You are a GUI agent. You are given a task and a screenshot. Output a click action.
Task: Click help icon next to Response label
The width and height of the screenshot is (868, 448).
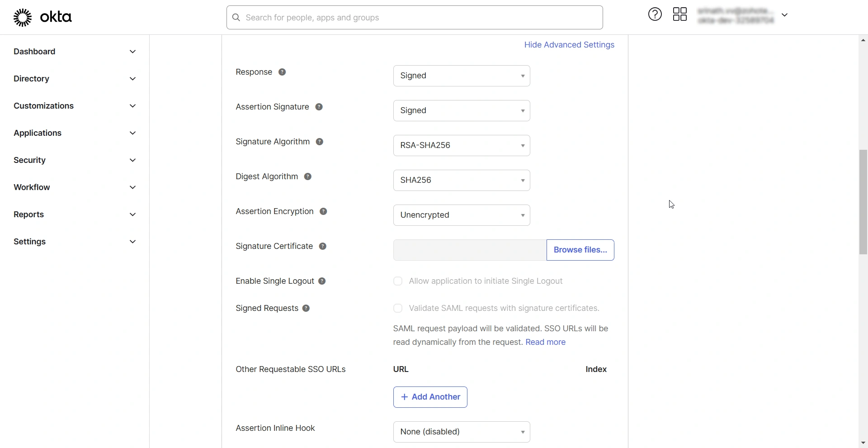282,72
